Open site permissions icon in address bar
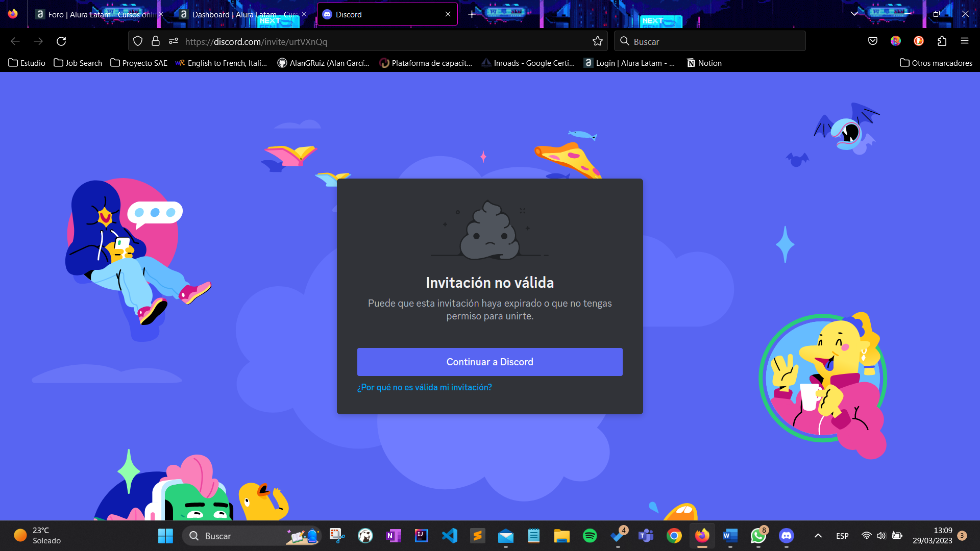The image size is (980, 551). 174,41
